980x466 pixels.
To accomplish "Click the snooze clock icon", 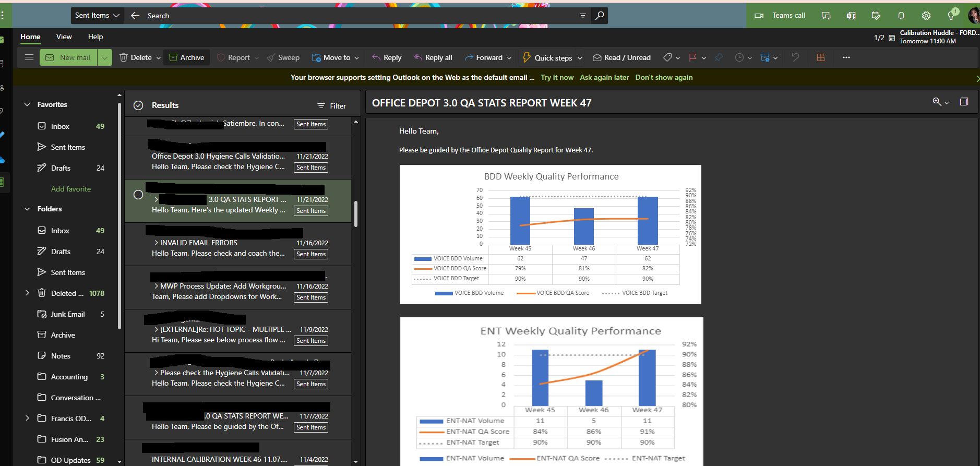I will (x=739, y=57).
